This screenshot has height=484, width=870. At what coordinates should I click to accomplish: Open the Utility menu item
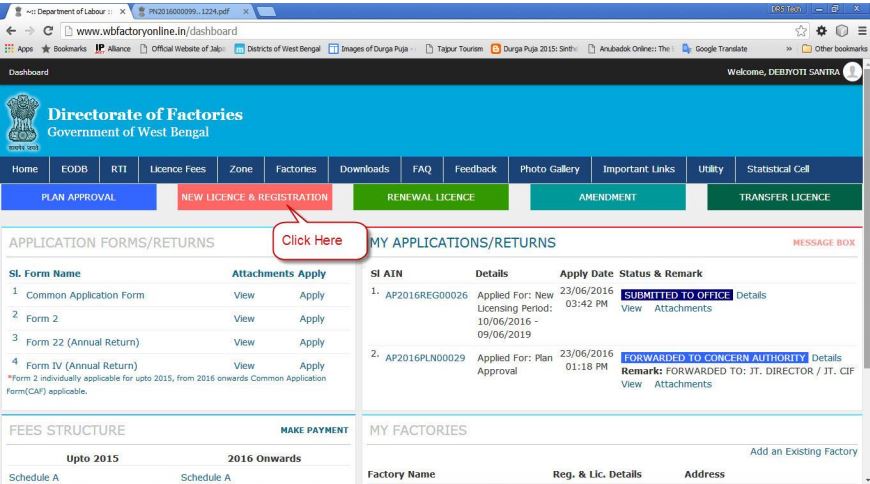tap(711, 169)
